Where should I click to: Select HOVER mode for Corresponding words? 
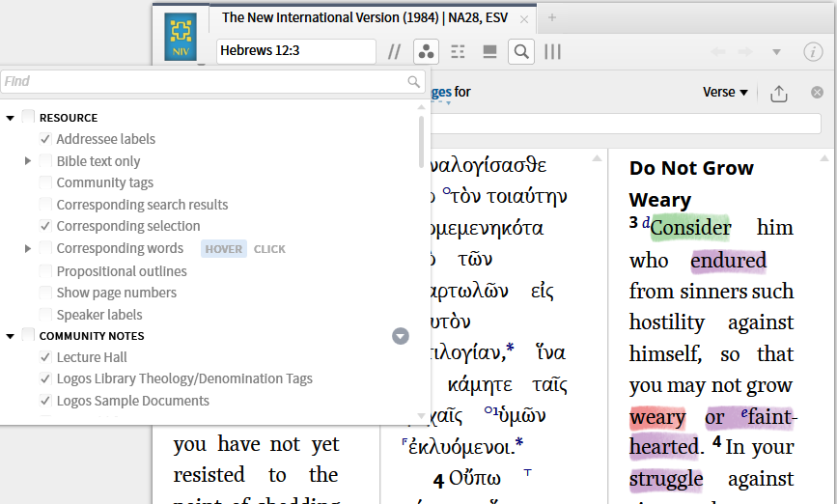coord(224,249)
